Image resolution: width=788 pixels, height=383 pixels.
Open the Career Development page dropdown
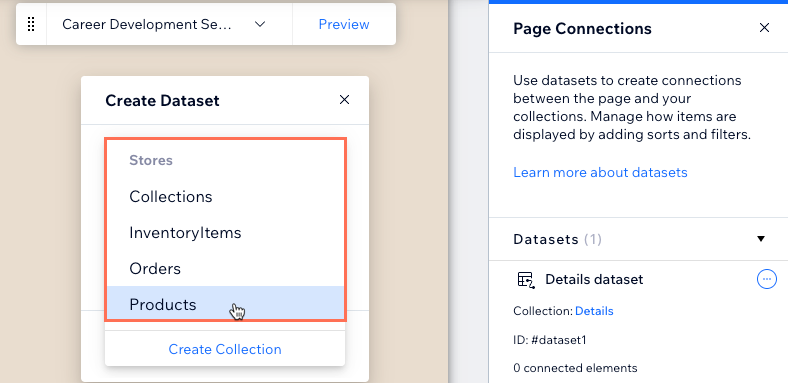point(169,24)
